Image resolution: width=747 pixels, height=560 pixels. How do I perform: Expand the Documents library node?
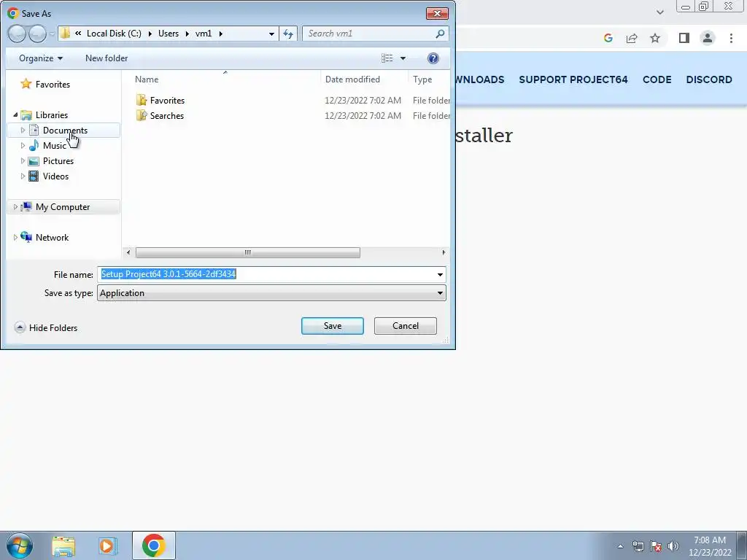23,130
